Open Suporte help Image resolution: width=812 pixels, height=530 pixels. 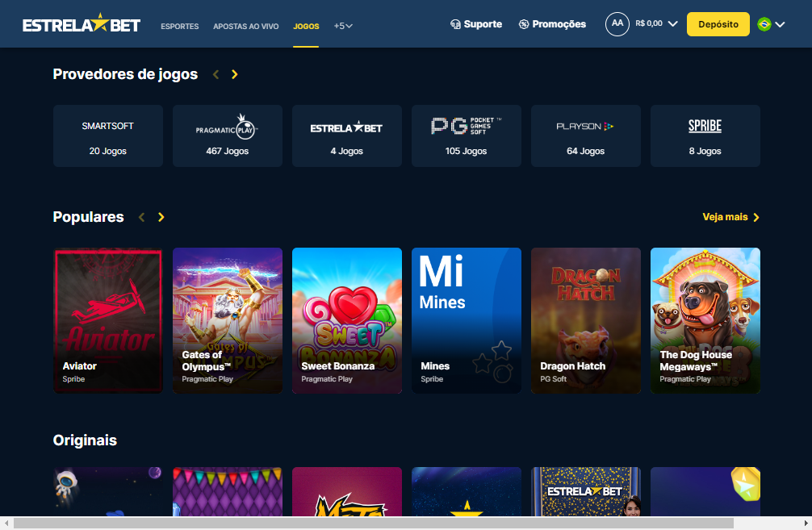point(476,24)
